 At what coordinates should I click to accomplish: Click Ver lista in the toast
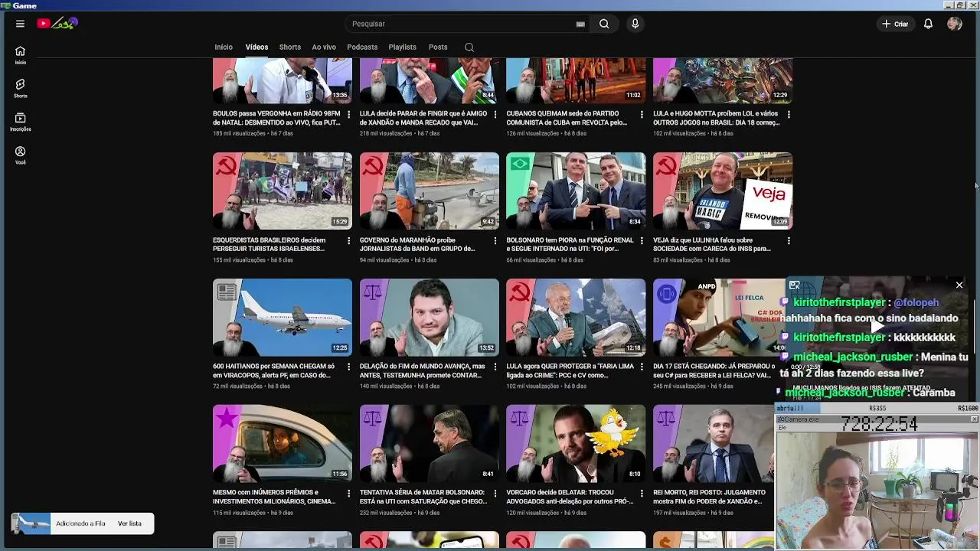(x=129, y=523)
